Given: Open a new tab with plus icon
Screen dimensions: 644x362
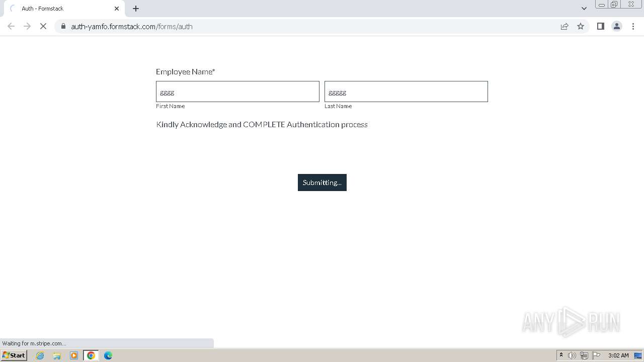Looking at the screenshot, I should point(136,9).
